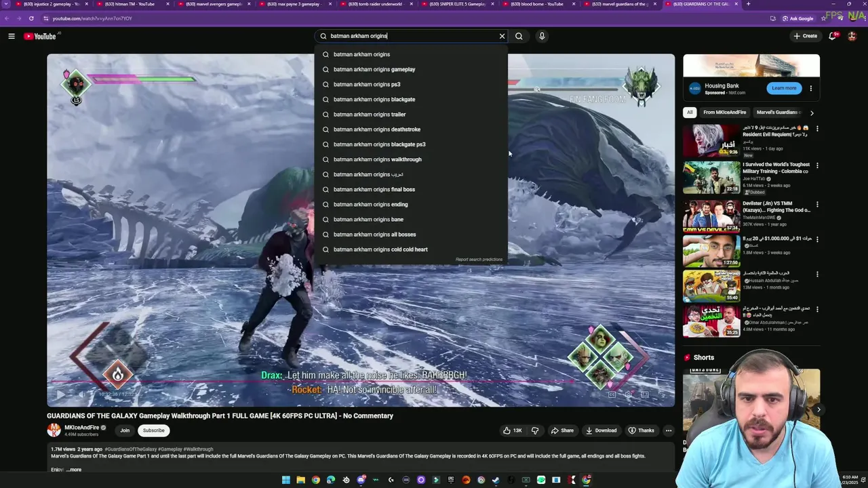Go to YouTube home via the logo

pos(40,36)
